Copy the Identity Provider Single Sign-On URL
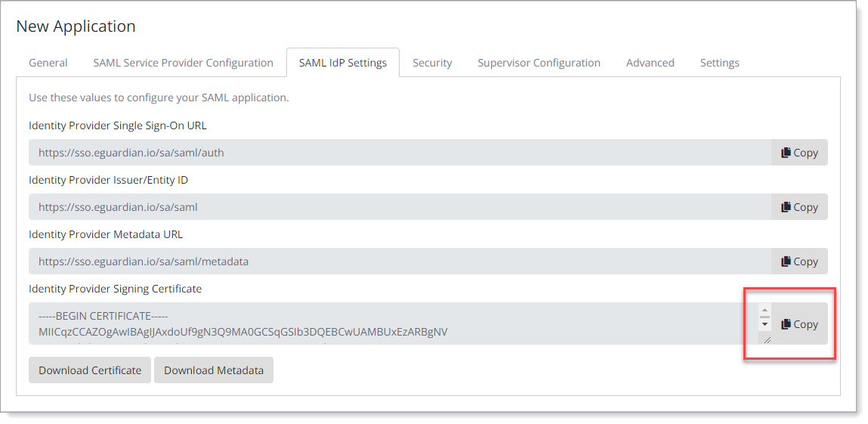 click(x=799, y=153)
